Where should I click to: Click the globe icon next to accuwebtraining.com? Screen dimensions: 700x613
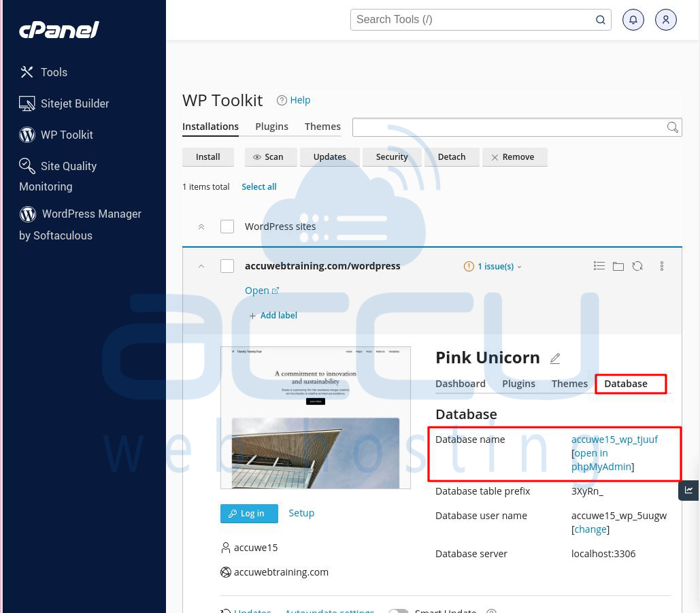(226, 572)
